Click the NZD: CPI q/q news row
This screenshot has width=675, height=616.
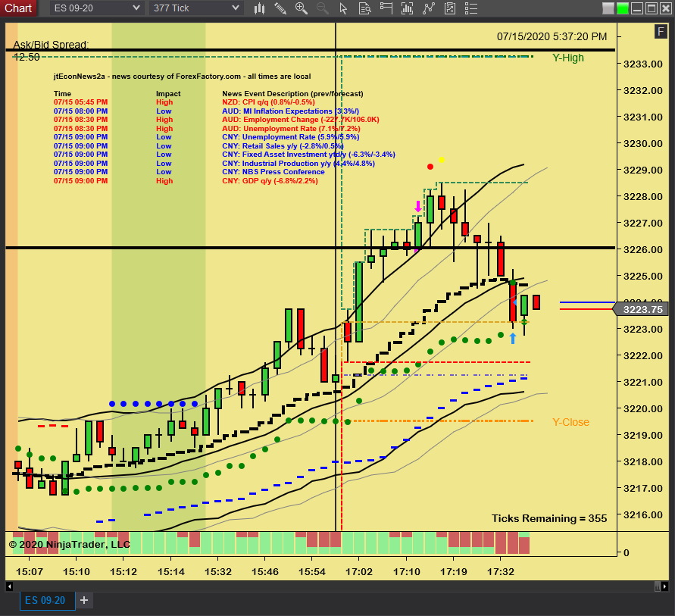point(268,102)
